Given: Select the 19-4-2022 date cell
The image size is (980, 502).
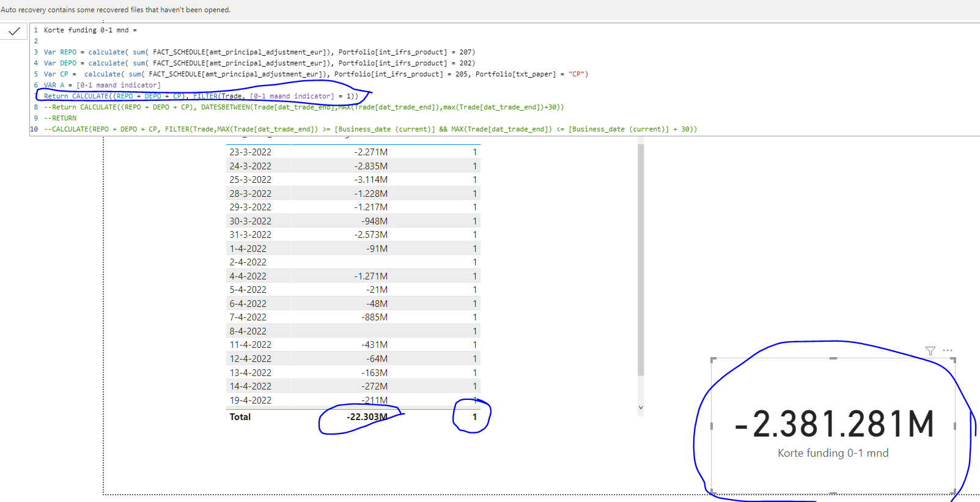Looking at the screenshot, I should tap(251, 400).
